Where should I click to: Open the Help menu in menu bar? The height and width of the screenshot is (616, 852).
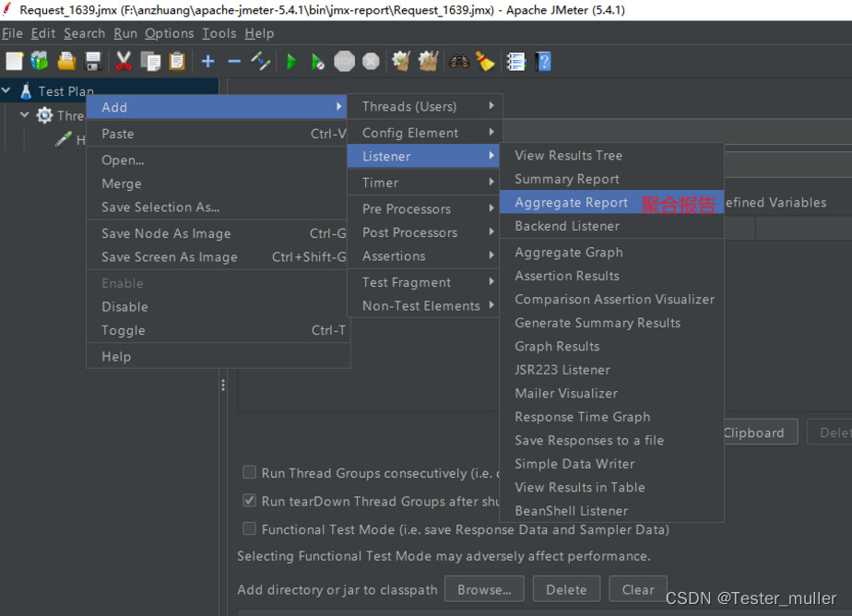259,34
